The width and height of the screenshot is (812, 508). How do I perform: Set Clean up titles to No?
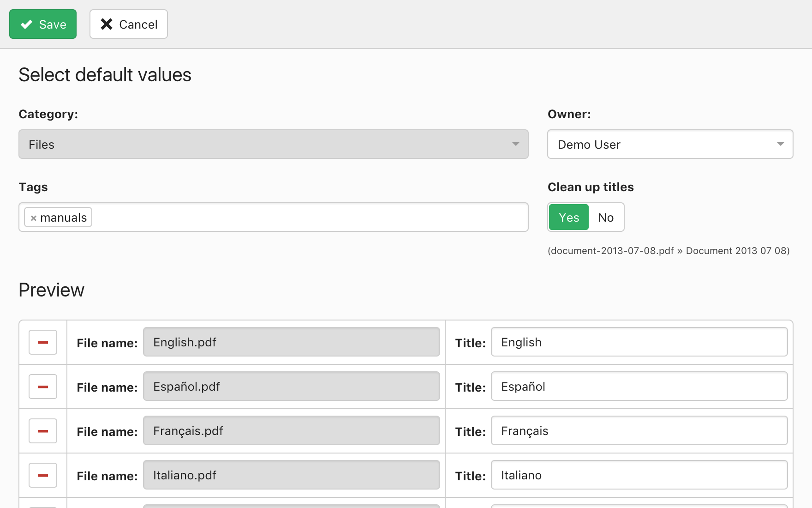606,217
